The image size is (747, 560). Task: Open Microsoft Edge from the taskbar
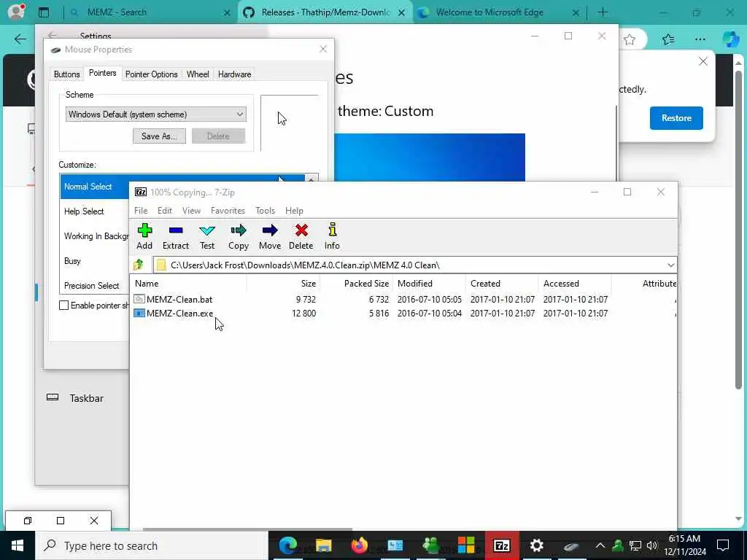point(287,545)
